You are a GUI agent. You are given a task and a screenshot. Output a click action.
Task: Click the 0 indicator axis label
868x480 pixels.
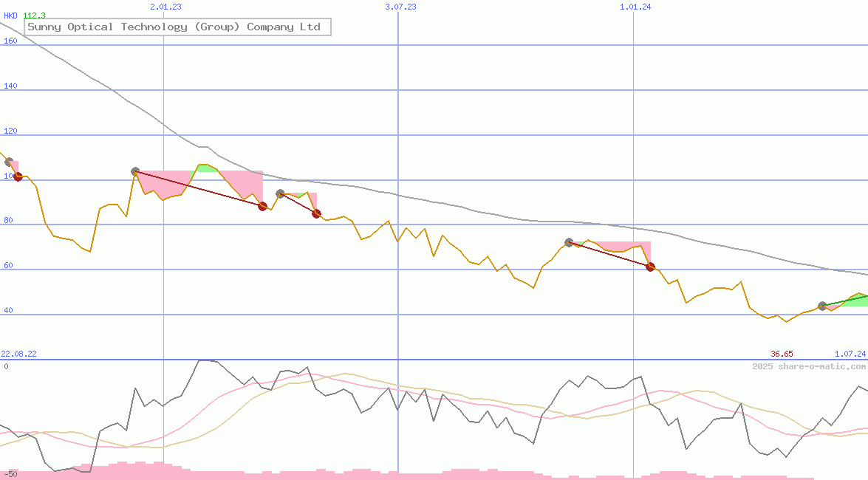pyautogui.click(x=6, y=366)
